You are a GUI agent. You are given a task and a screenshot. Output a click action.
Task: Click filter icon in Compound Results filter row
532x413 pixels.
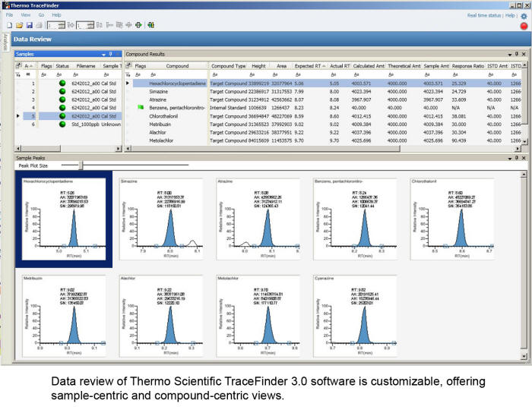(x=128, y=74)
